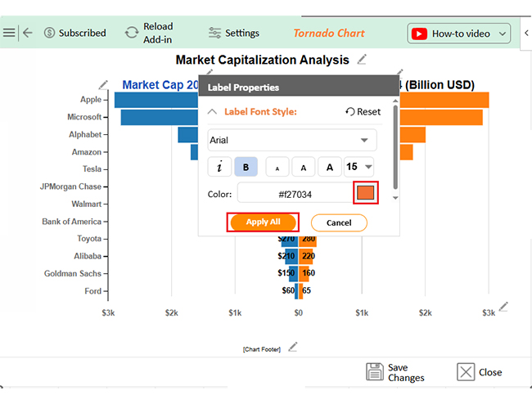Click the blue Market Cap series title

point(160,85)
